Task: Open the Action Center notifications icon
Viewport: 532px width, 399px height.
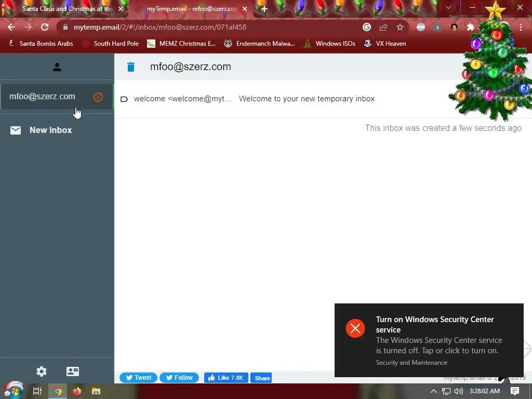Action: tap(515, 391)
